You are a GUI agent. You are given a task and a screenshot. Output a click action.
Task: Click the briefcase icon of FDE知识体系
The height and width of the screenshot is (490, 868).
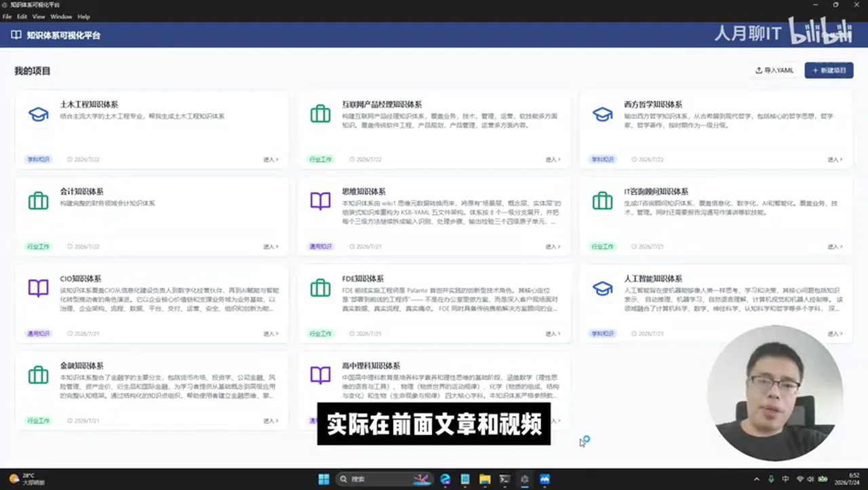pyautogui.click(x=320, y=288)
